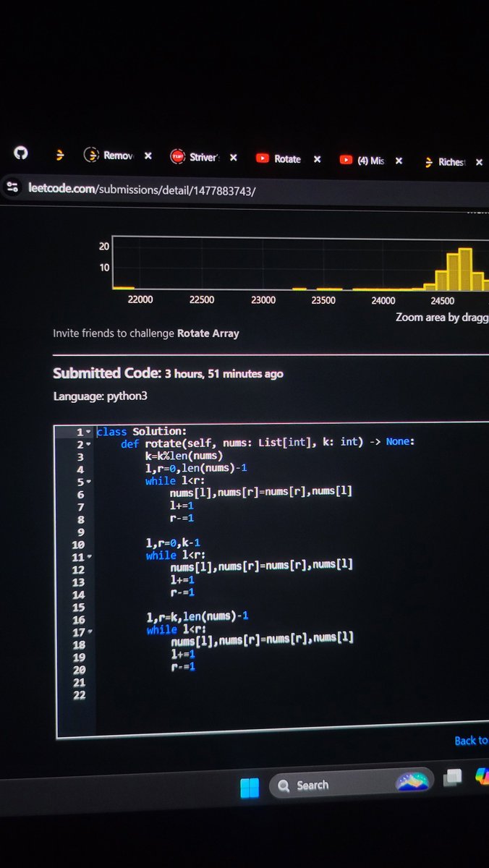This screenshot has width=489, height=868.
Task: Open Task View from the taskbar
Action: tap(452, 777)
